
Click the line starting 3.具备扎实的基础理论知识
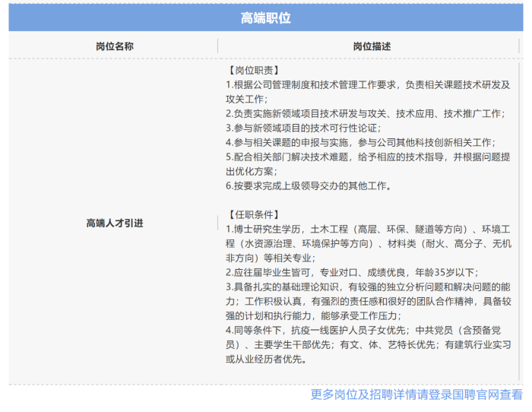point(368,287)
